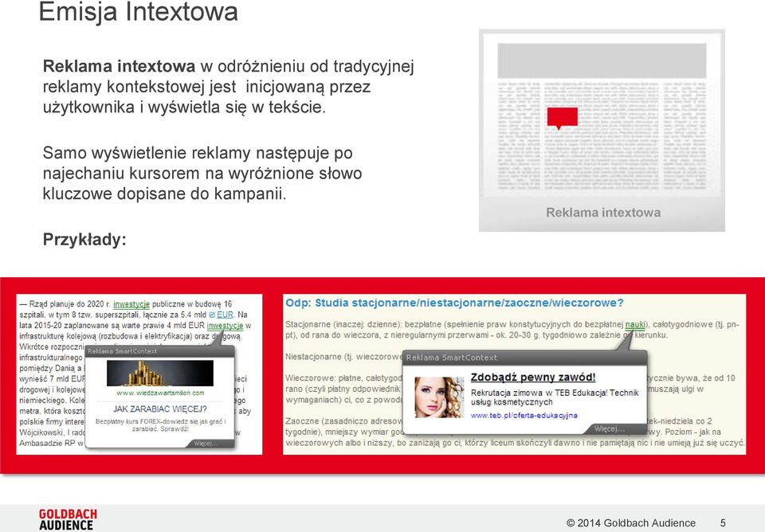Click the second 'inwestycje' link before 'w infrastrukturę'
This screenshot has width=765, height=532.
[225, 326]
